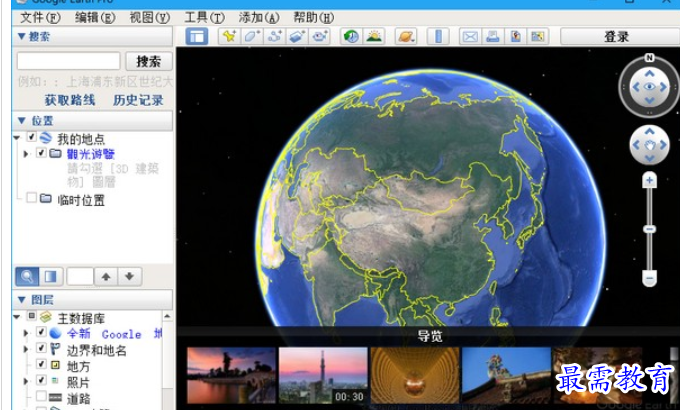
Task: Open the ruler measurement tool
Action: point(438,36)
